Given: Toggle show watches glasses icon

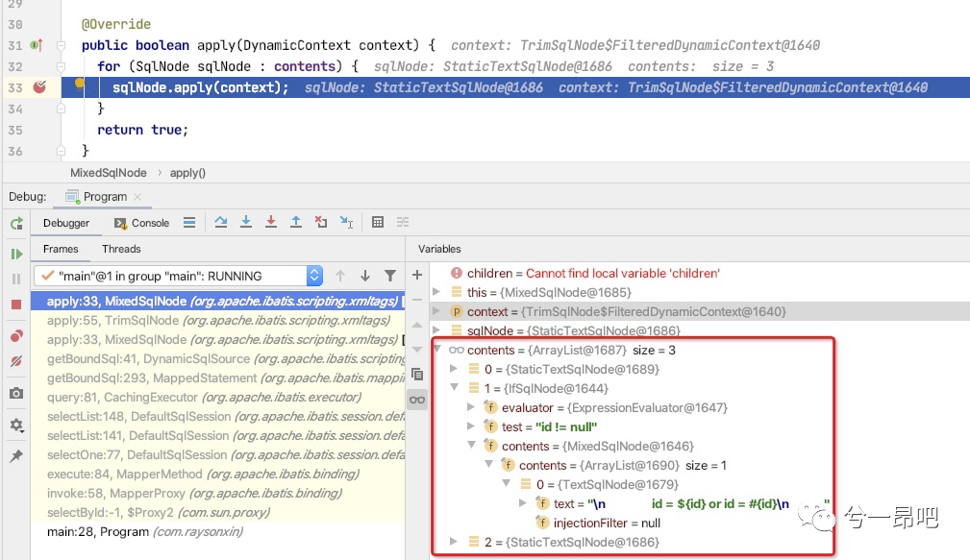Looking at the screenshot, I should point(417,400).
